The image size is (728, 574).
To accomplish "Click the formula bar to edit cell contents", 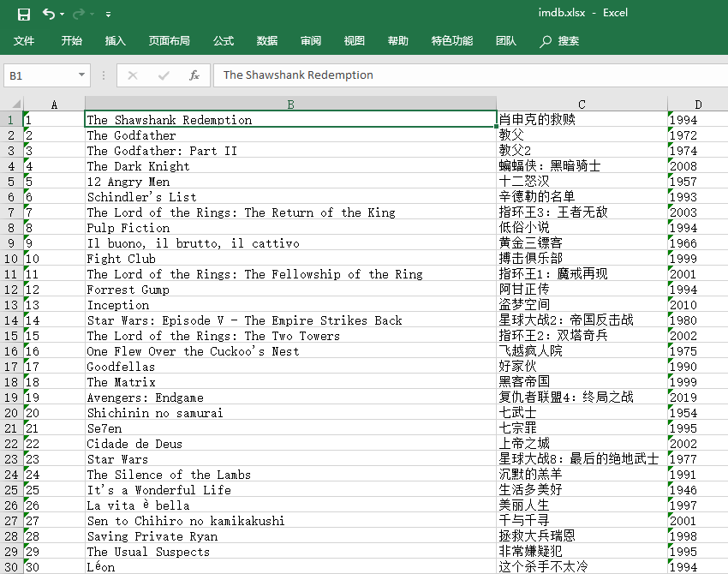I will coord(385,75).
